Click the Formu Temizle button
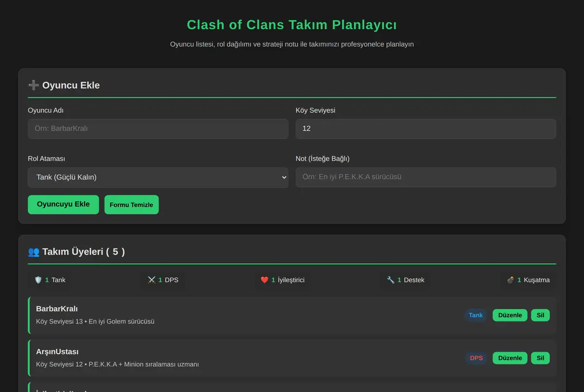 (131, 205)
